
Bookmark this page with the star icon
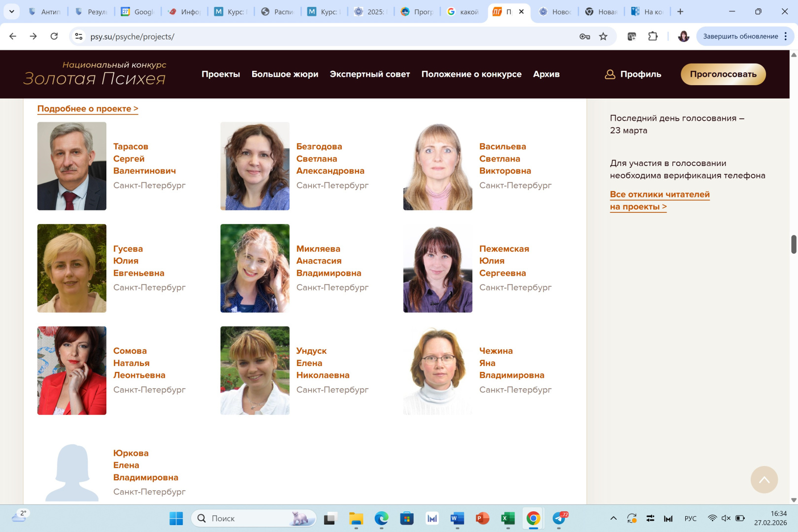point(603,36)
